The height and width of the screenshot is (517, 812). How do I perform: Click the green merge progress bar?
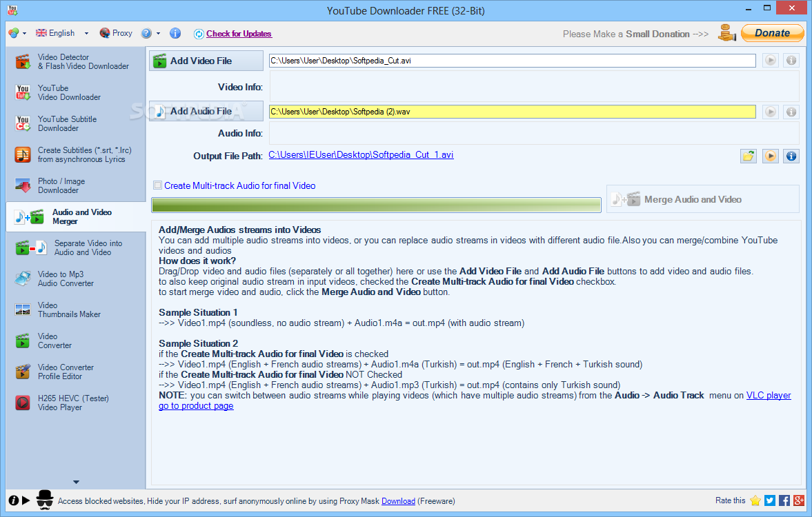coord(376,205)
